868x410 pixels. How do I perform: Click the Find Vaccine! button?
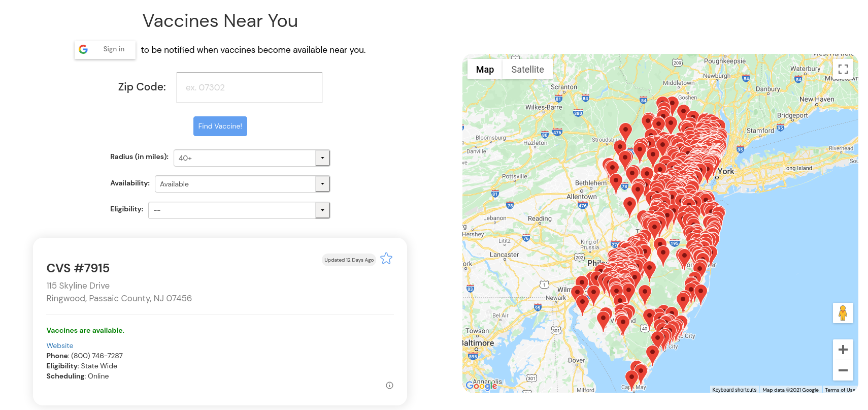tap(220, 126)
